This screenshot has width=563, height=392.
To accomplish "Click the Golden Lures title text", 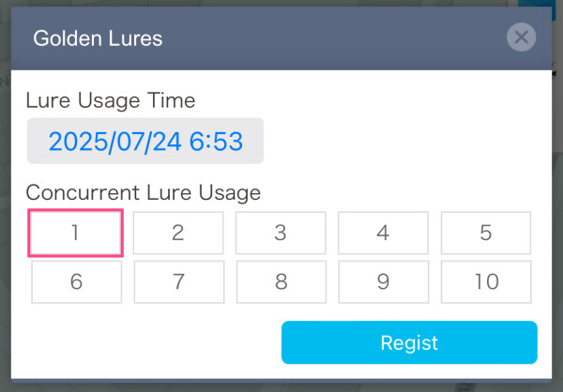I will point(98,38).
